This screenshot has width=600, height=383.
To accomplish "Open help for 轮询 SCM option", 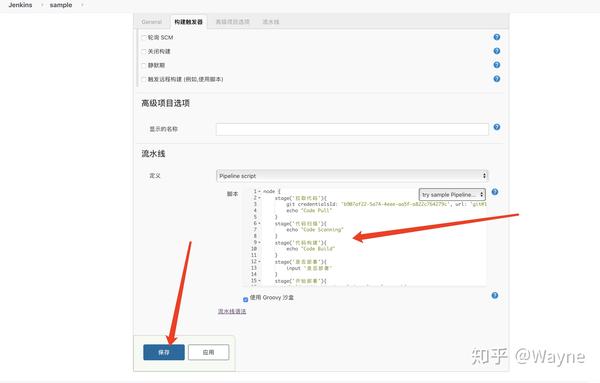I will tap(497, 37).
